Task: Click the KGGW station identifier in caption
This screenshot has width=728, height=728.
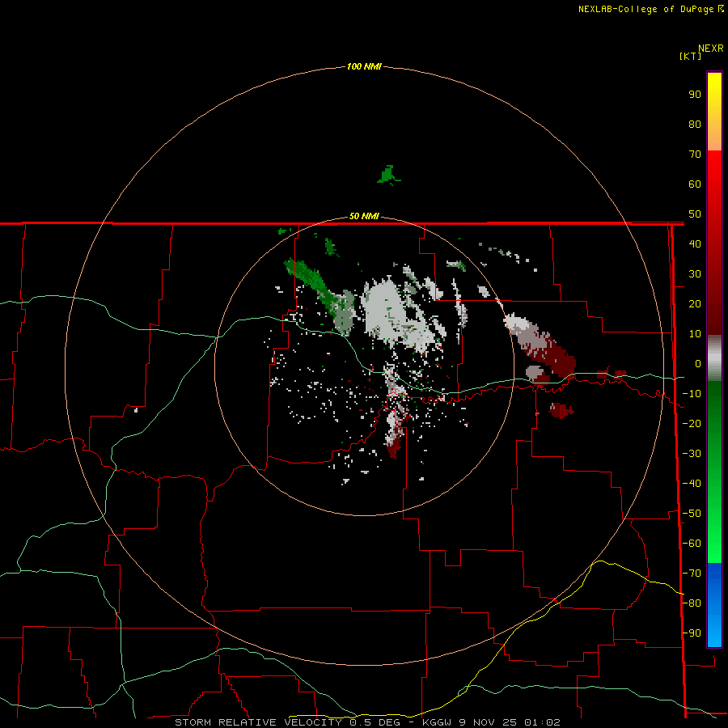Action: 437,722
